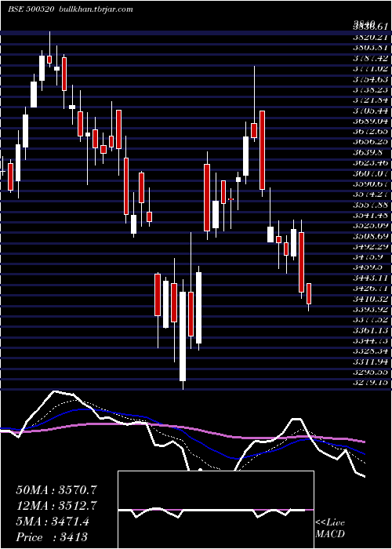Click the 3443.11 price axis label
Image resolution: width=392 pixels, height=549 pixels.
(x=370, y=278)
